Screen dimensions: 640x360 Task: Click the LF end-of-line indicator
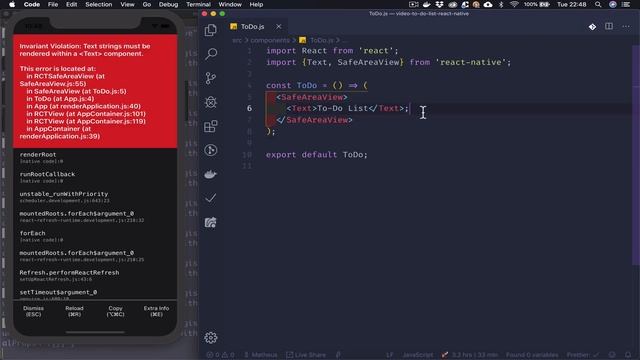pos(389,355)
